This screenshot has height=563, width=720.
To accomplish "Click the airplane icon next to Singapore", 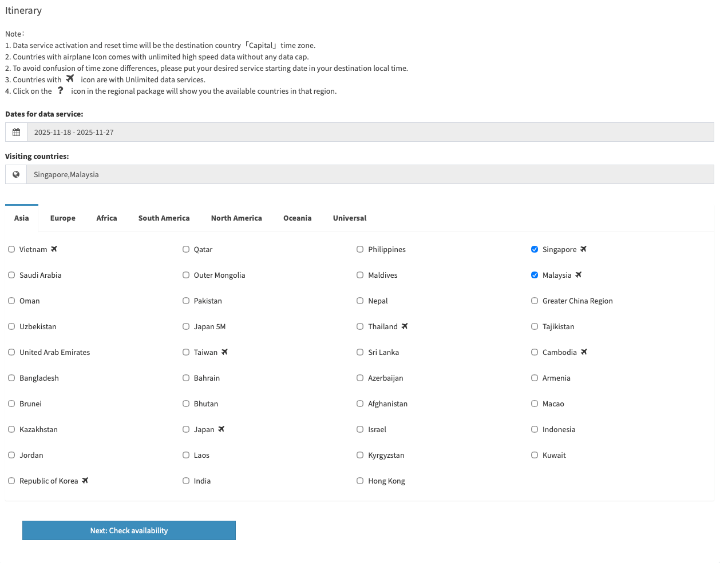I will pyautogui.click(x=583, y=249).
